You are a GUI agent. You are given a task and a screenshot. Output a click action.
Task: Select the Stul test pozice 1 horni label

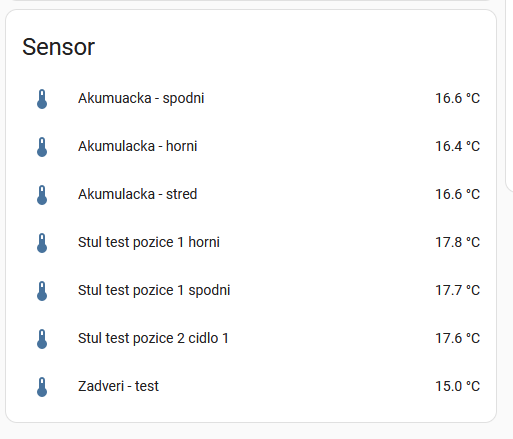tap(149, 242)
